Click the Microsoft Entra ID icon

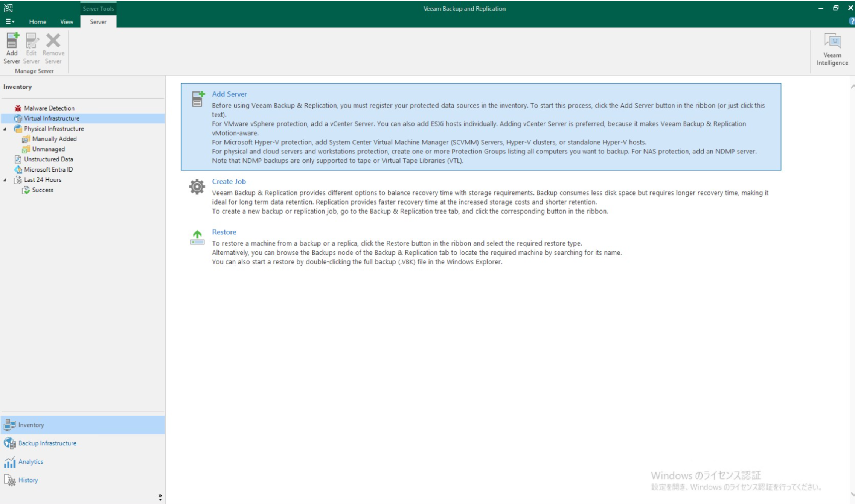(x=18, y=170)
